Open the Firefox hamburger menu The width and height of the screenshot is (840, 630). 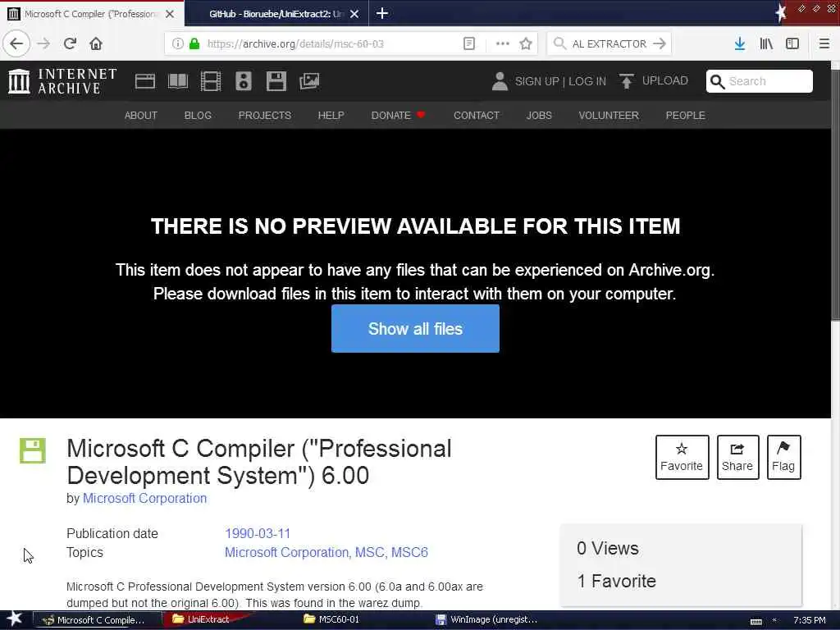pyautogui.click(x=824, y=43)
